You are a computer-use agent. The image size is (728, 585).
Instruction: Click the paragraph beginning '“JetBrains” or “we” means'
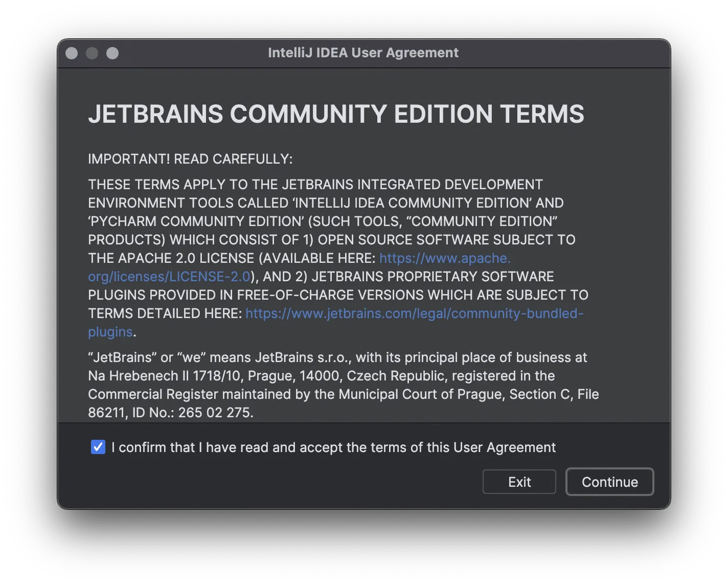(343, 385)
